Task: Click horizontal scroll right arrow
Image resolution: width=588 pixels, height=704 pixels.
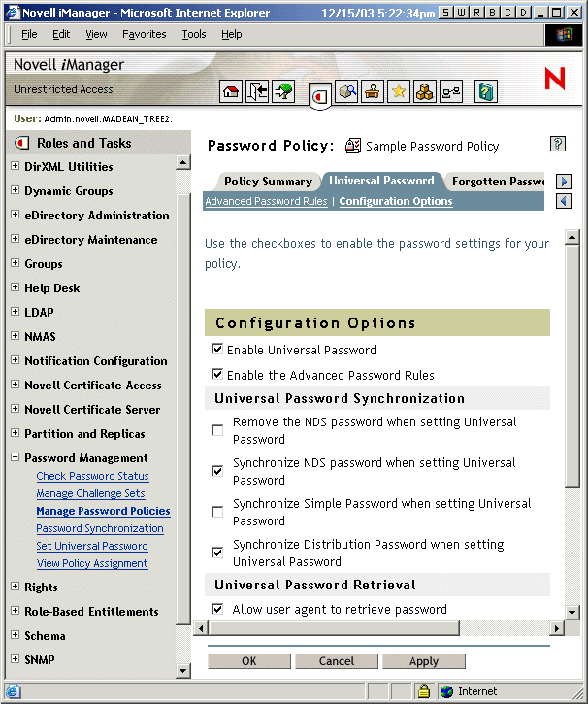Action: [x=557, y=628]
